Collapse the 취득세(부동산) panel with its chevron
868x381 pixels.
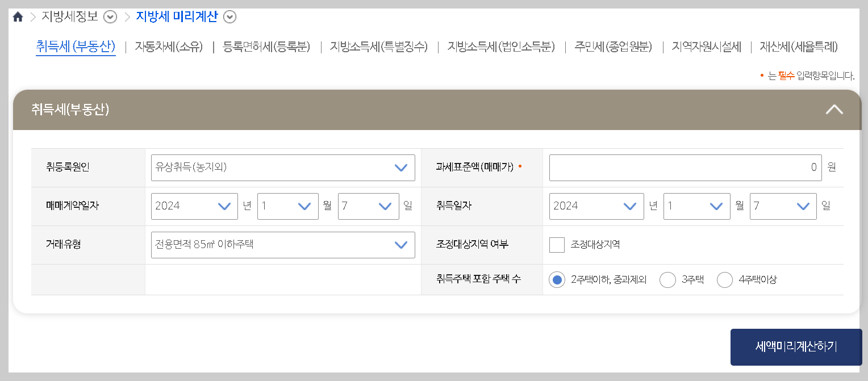(834, 109)
